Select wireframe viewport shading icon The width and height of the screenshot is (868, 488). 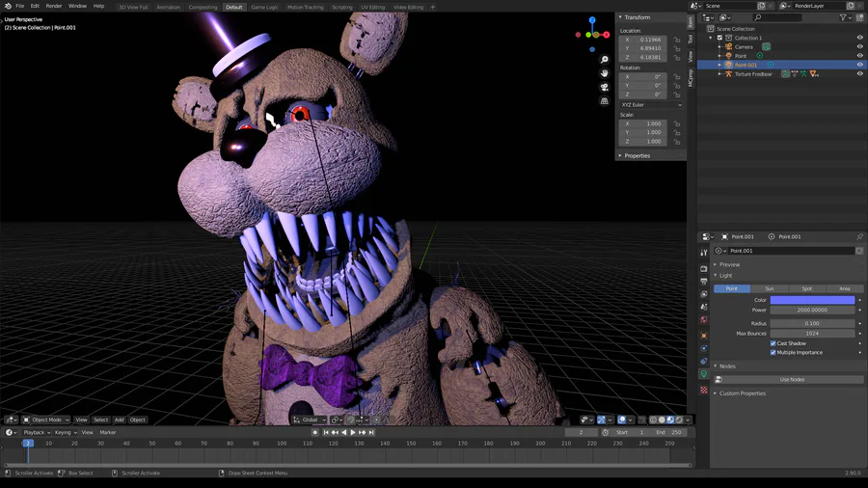tap(653, 420)
